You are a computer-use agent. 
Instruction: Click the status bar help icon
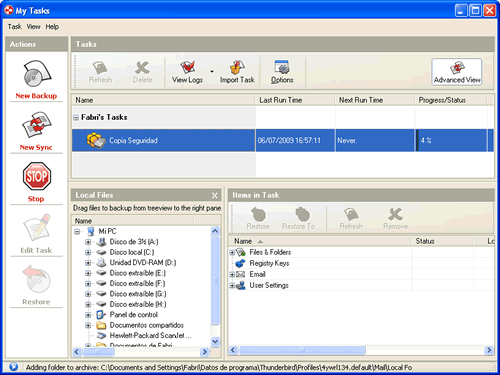[13, 367]
